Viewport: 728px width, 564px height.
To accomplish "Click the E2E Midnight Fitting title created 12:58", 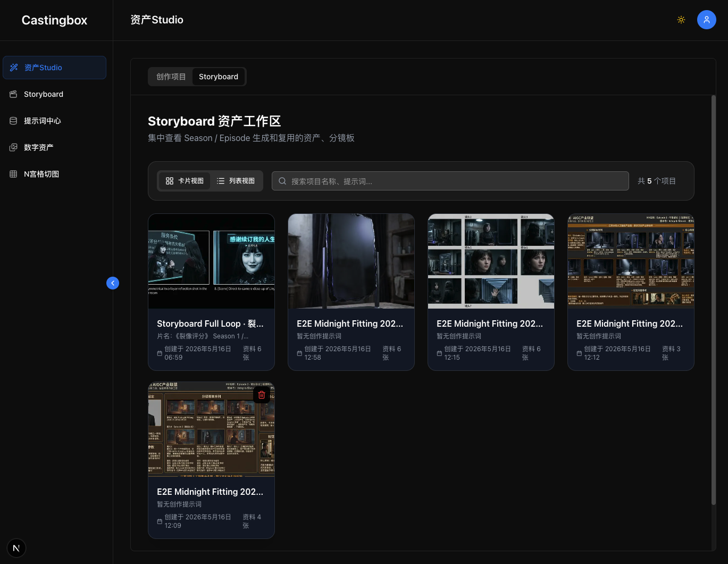I will [350, 324].
